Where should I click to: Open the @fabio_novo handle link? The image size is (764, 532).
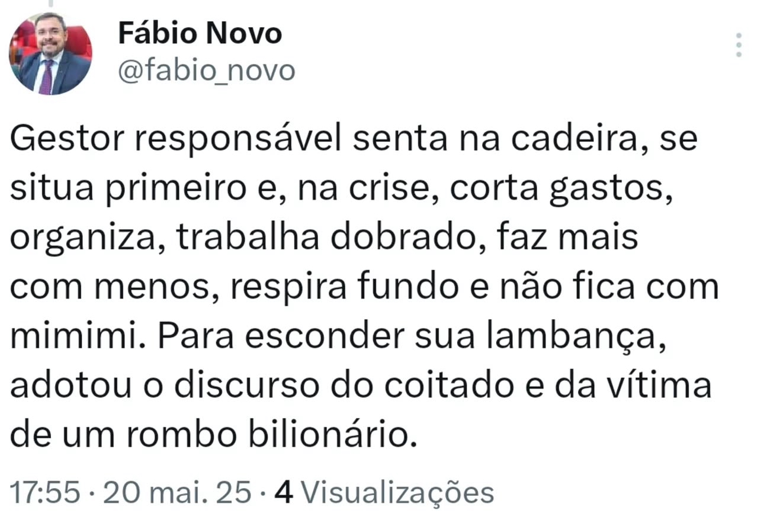[x=206, y=71]
